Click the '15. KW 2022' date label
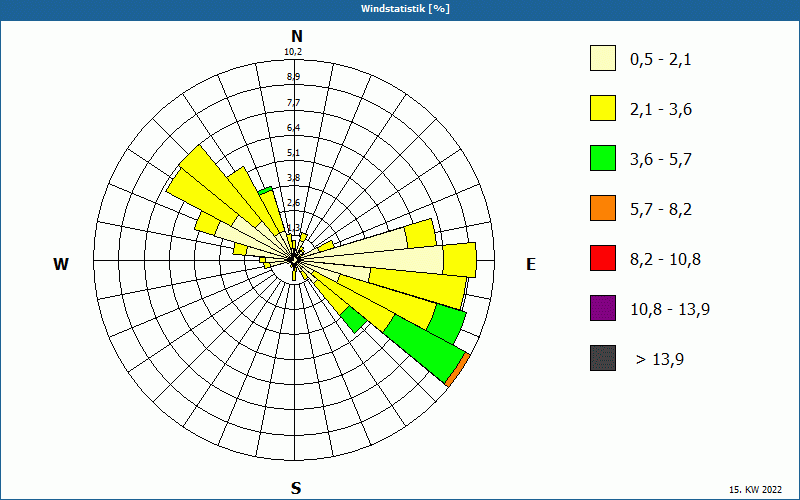The height and width of the screenshot is (500, 800). tap(755, 489)
